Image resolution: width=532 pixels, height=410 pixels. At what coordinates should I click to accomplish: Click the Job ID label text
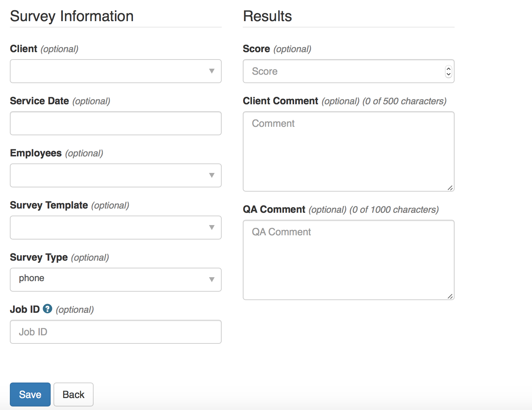[25, 309]
